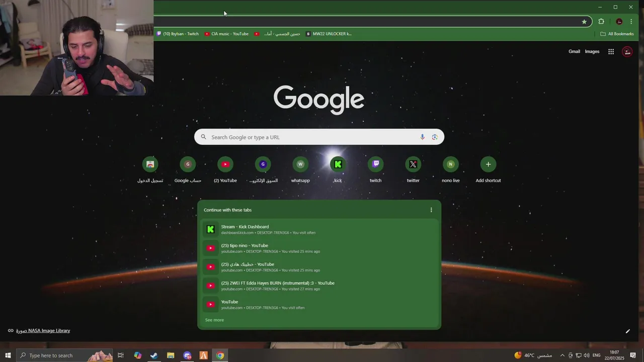Open weather widget showing 46°C

(x=533, y=355)
